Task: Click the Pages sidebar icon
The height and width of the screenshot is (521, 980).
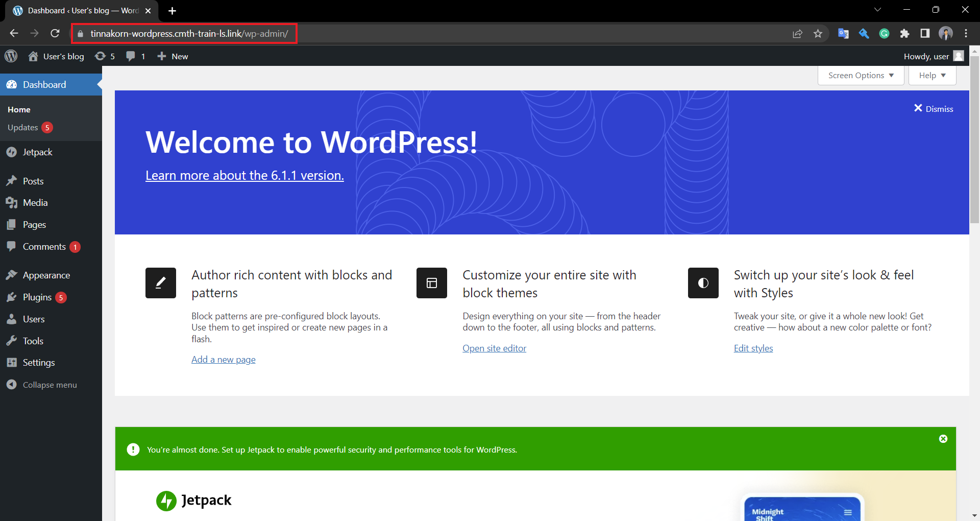Action: (x=12, y=225)
